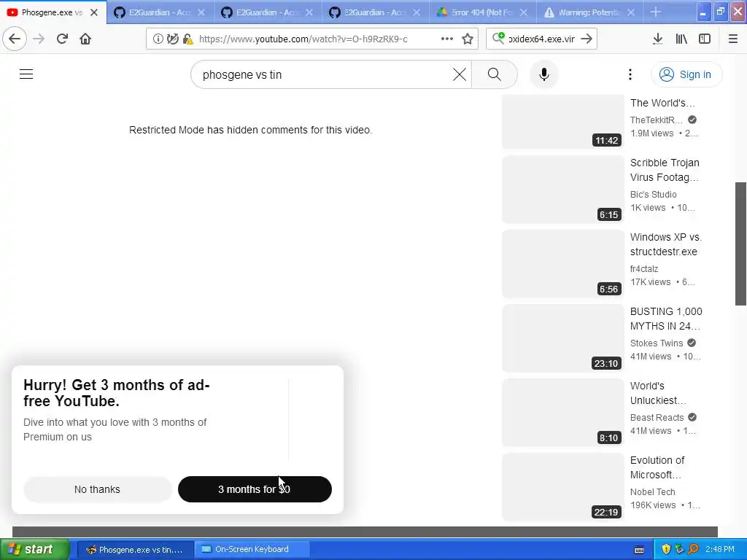Click the 22:19 video thumbnail
747x560 pixels.
563,486
